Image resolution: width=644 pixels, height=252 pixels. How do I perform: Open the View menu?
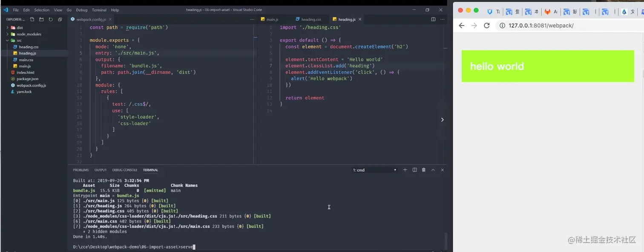(x=58, y=10)
